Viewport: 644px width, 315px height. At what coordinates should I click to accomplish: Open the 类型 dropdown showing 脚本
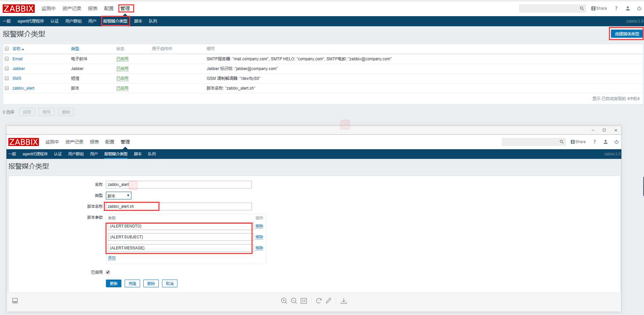click(119, 196)
